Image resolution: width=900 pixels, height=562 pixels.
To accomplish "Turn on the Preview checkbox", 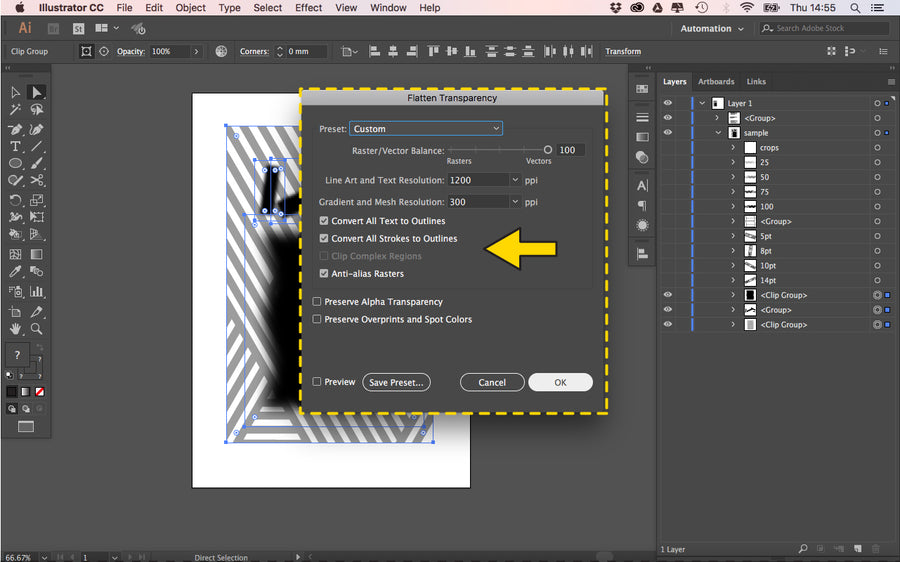I will click(x=318, y=382).
